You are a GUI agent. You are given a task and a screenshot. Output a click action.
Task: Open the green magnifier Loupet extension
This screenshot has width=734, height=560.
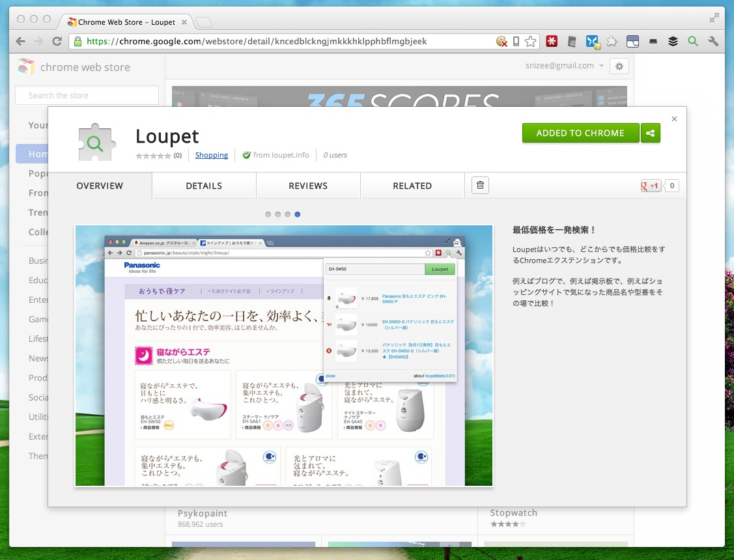pyautogui.click(x=693, y=41)
